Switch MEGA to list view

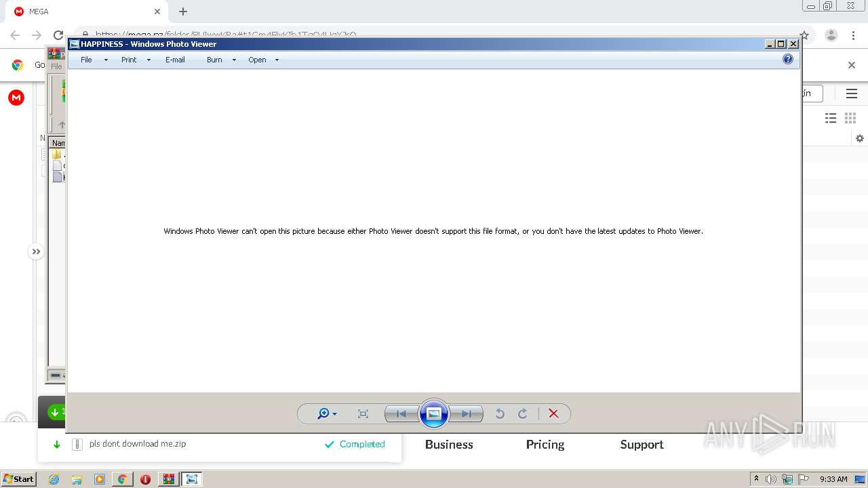point(831,118)
